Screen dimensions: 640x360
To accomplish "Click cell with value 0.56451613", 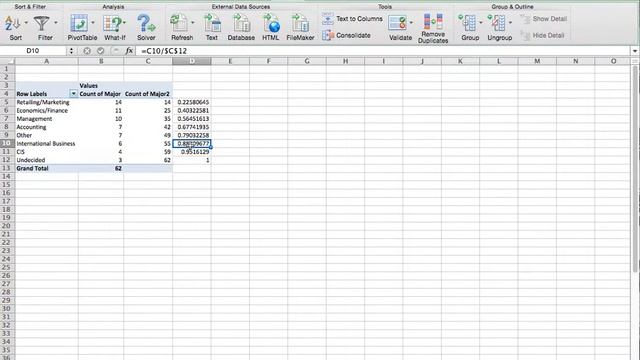I will tap(191, 119).
